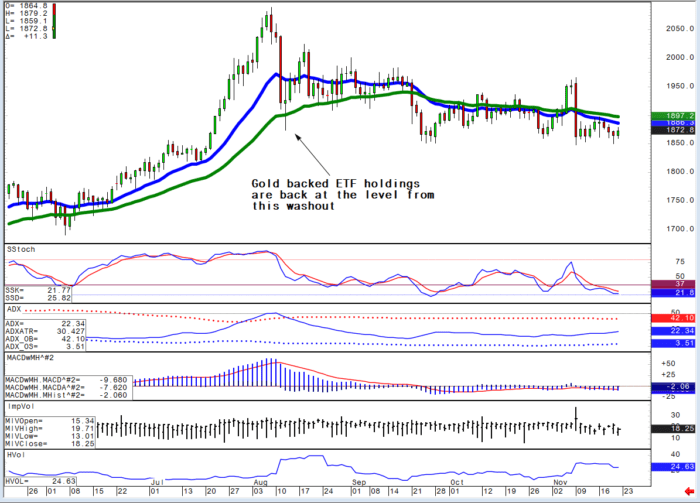Select the ImpVol panel title
The height and width of the screenshot is (503, 700).
[x=21, y=405]
